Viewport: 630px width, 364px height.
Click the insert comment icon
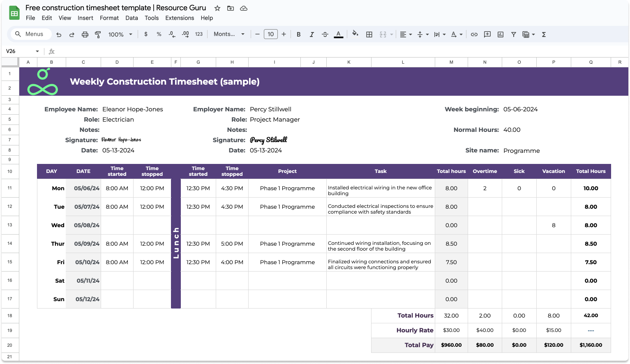tap(487, 34)
